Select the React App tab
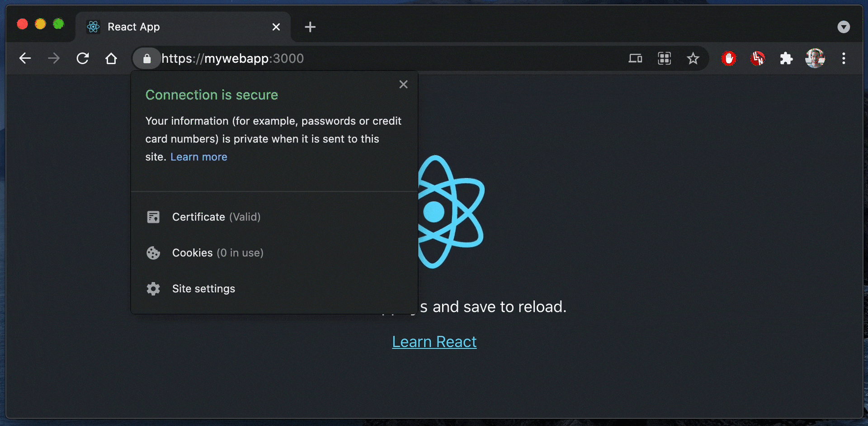Image resolution: width=868 pixels, height=426 pixels. click(183, 27)
